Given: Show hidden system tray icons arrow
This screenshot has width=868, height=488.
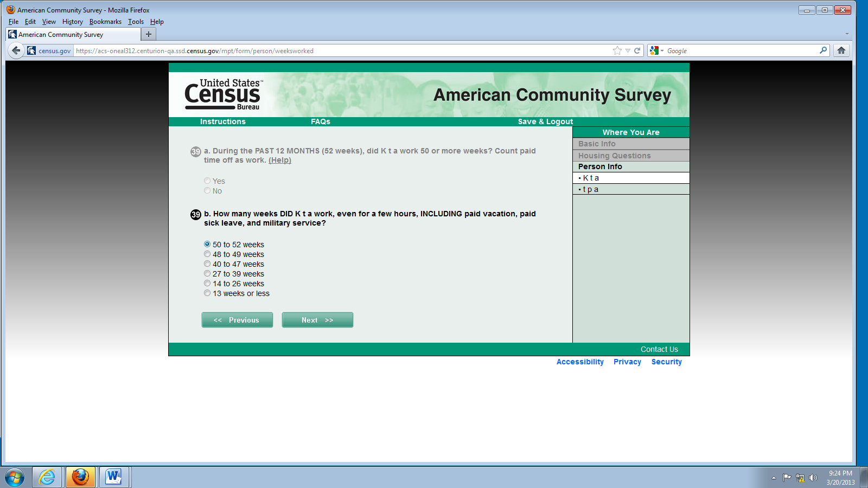Looking at the screenshot, I should (774, 478).
